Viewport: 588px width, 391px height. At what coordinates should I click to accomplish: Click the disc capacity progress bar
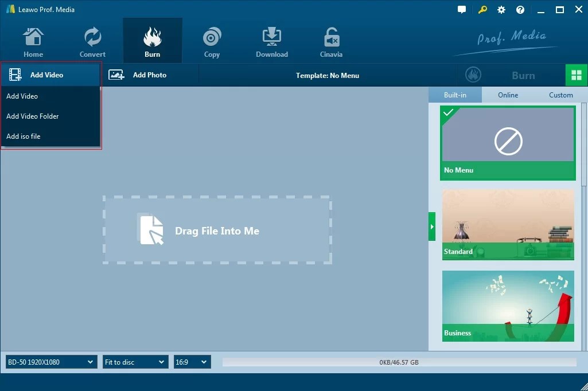coord(399,362)
